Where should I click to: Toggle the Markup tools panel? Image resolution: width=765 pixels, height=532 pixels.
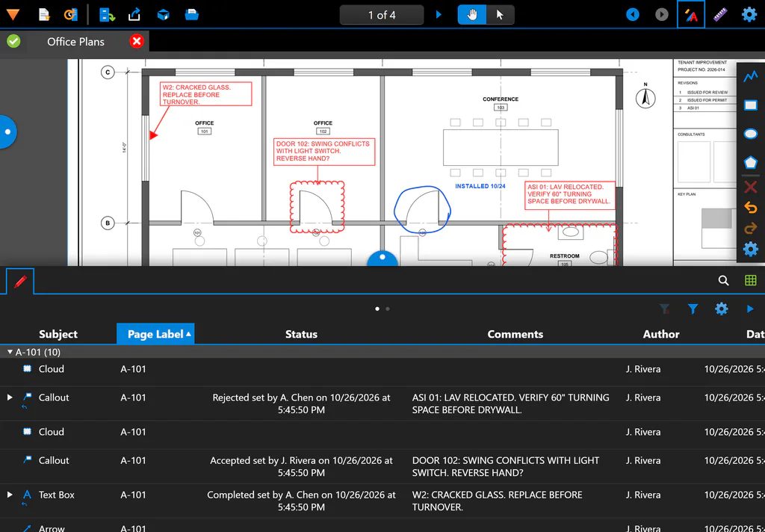pos(691,15)
